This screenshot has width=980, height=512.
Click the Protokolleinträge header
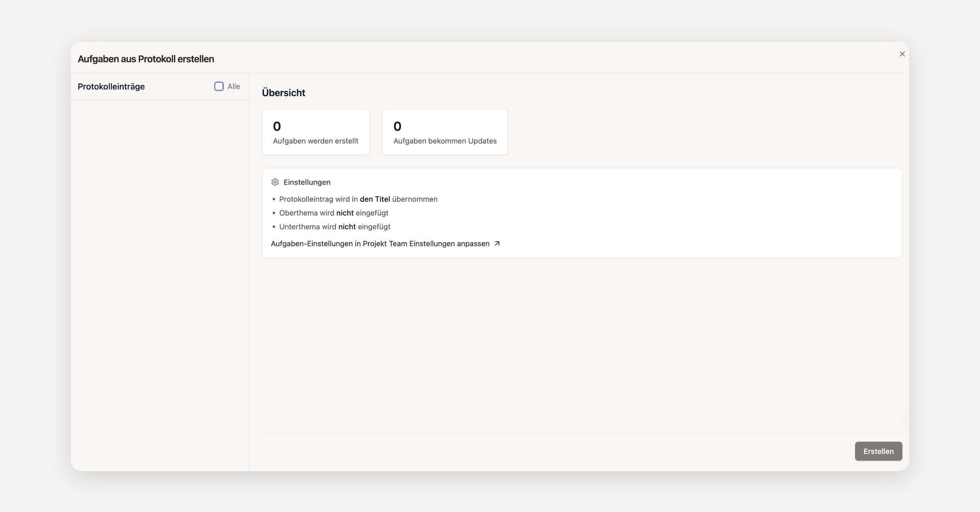tap(111, 87)
